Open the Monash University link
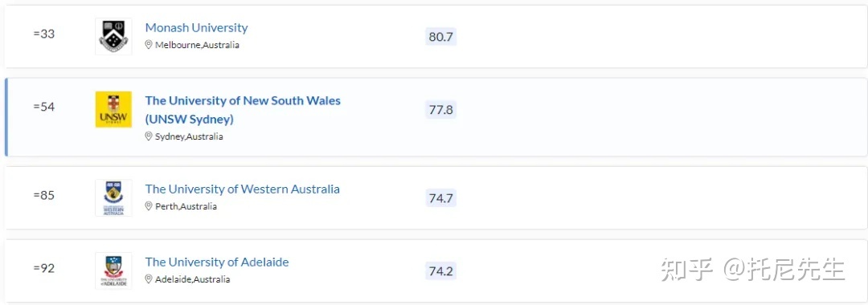 197,27
